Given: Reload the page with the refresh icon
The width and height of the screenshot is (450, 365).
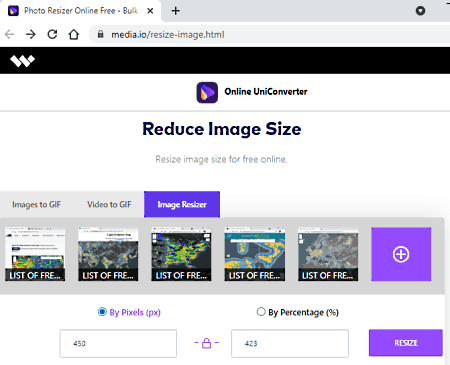Looking at the screenshot, I should 52,34.
